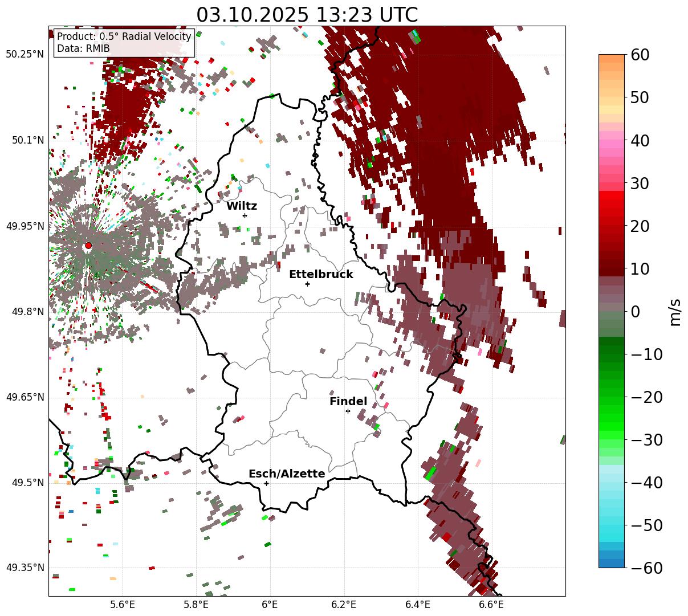Click the colorbar tick label 10
Viewport: 688px width, 616px height.
(640, 268)
